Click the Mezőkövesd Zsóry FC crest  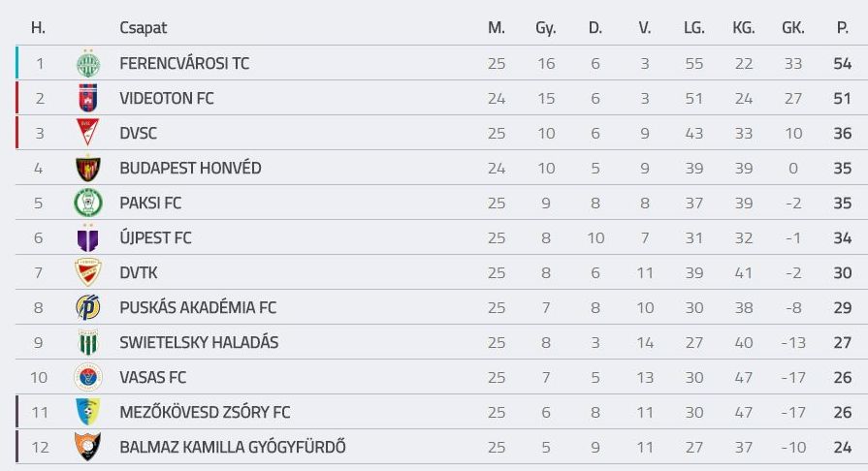(x=87, y=412)
